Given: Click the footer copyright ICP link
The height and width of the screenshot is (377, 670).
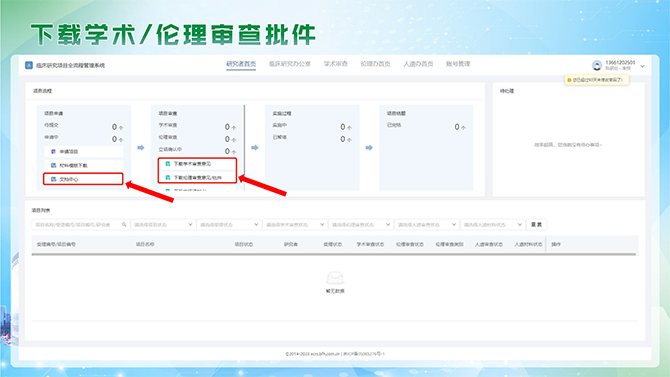Looking at the screenshot, I should [x=364, y=354].
